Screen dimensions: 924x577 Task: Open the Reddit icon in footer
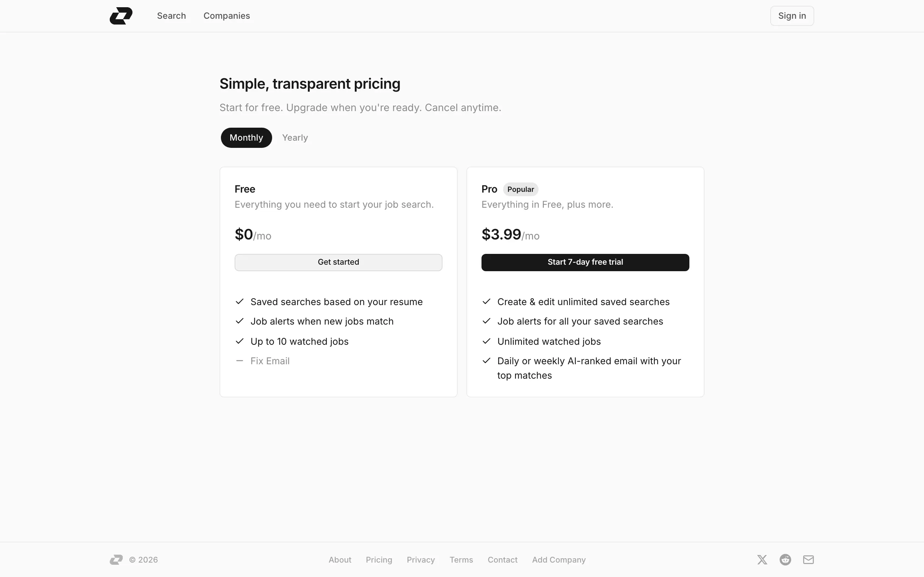(x=785, y=559)
